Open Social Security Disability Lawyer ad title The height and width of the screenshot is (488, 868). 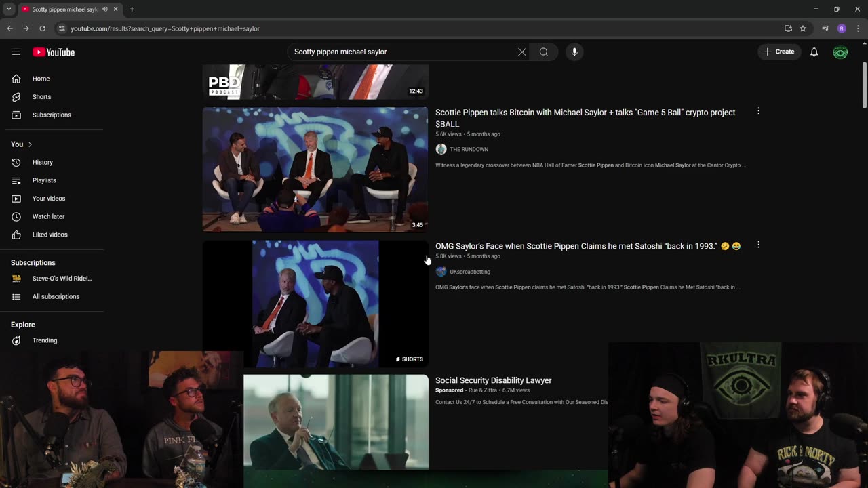coord(493,380)
